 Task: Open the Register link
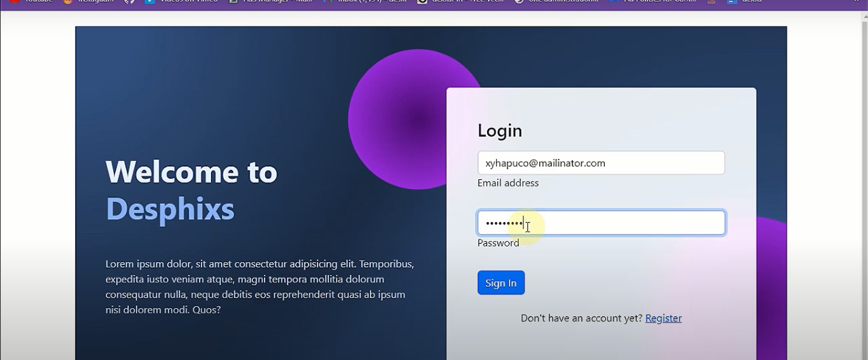point(663,318)
